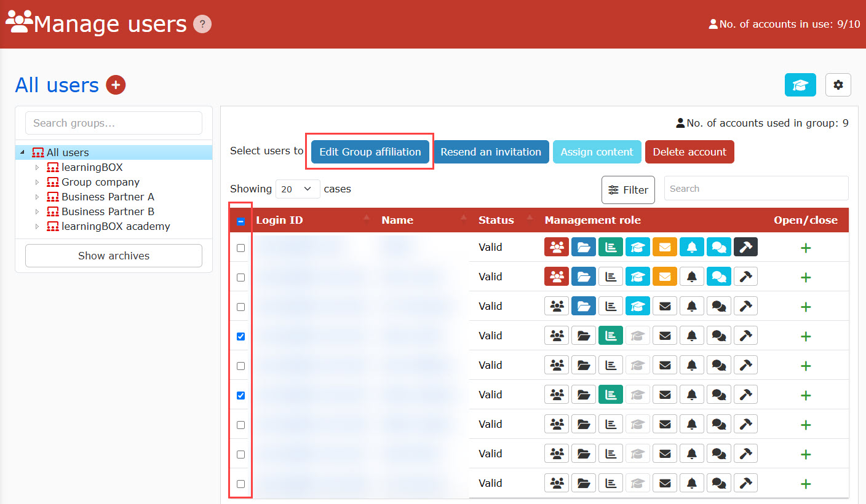This screenshot has width=866, height=504.
Task: Check the first user row checkbox
Action: (x=240, y=248)
